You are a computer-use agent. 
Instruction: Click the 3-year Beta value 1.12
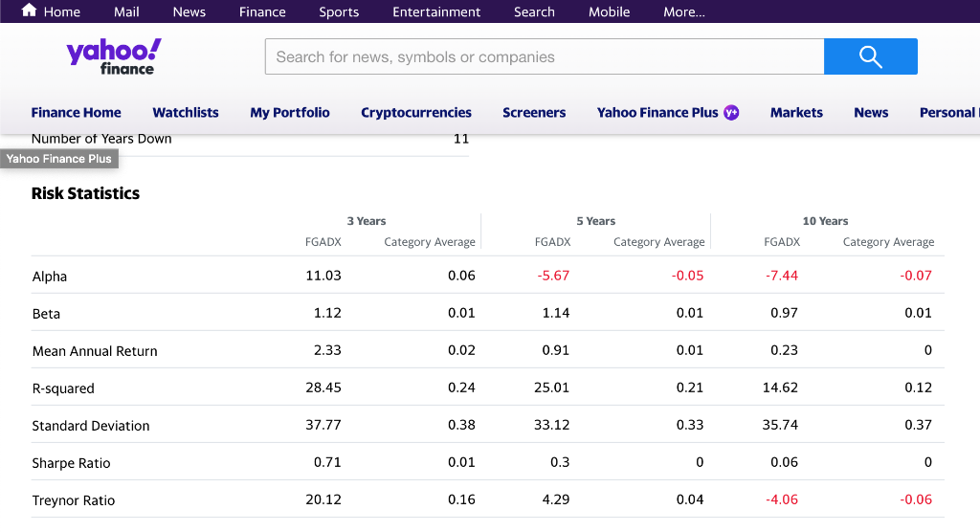pos(327,313)
